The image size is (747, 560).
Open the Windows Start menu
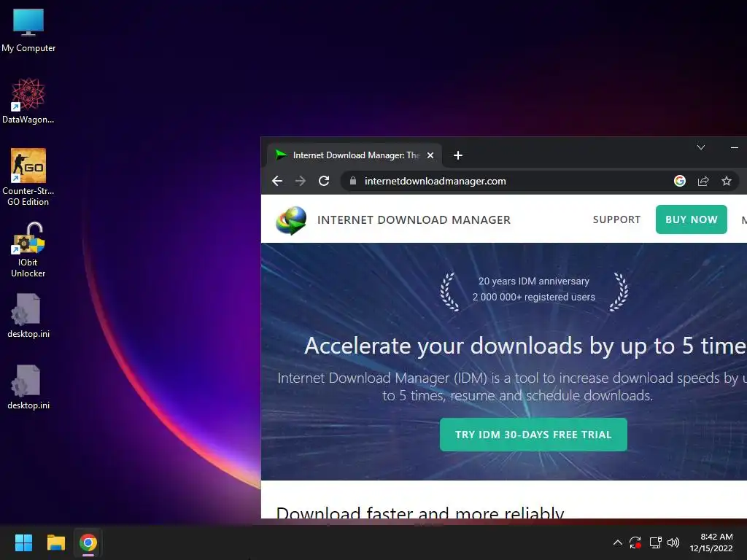click(x=23, y=542)
